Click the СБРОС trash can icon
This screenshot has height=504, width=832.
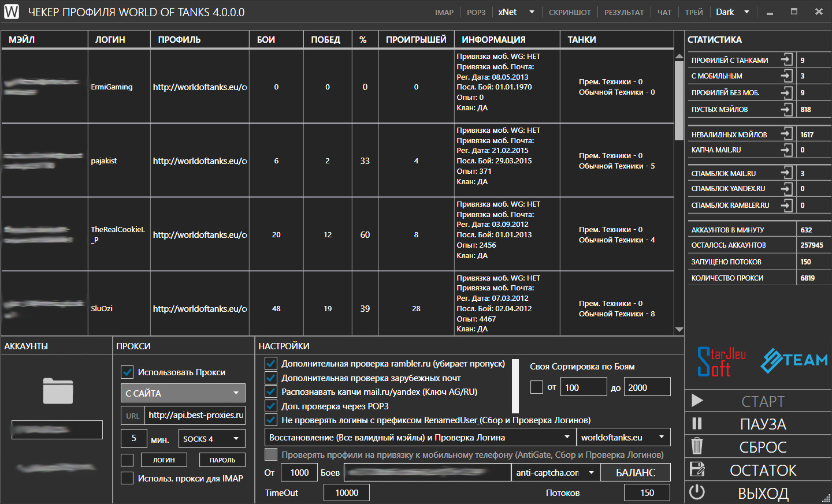tap(697, 446)
